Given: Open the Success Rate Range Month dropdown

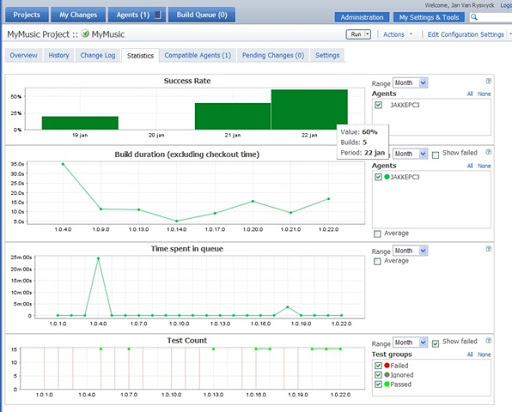Looking at the screenshot, I should pos(410,83).
